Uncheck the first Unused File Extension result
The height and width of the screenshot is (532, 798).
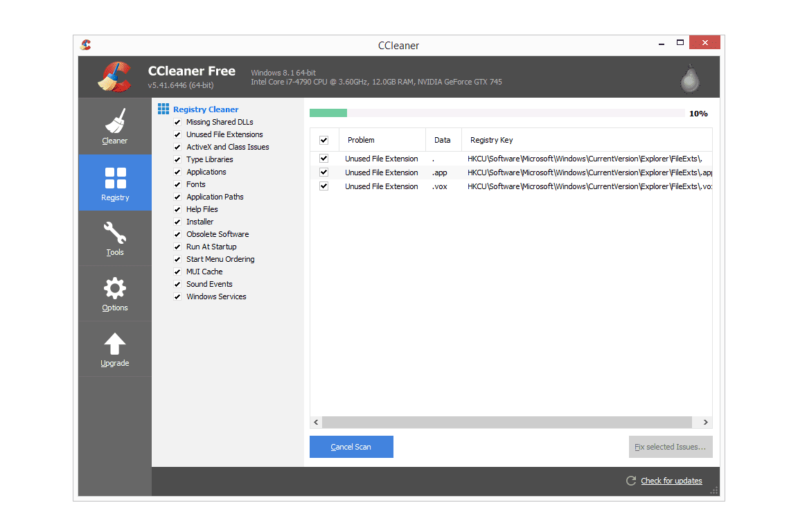323,159
